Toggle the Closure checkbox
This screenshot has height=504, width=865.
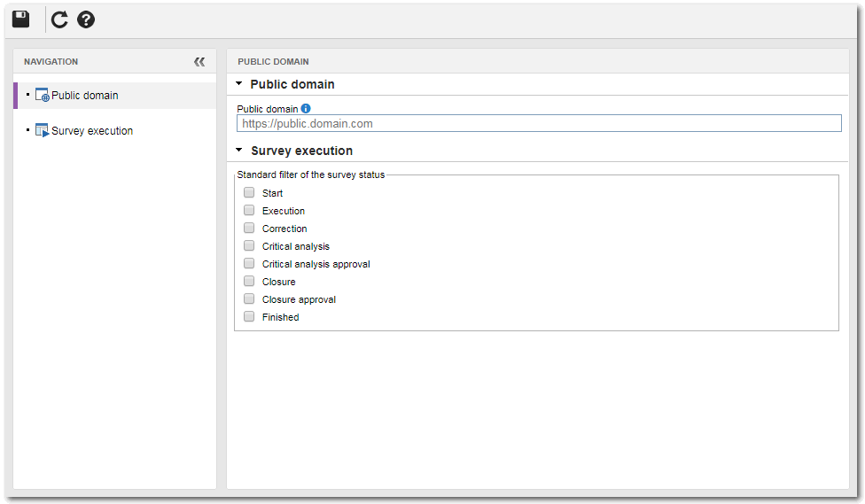[249, 281]
